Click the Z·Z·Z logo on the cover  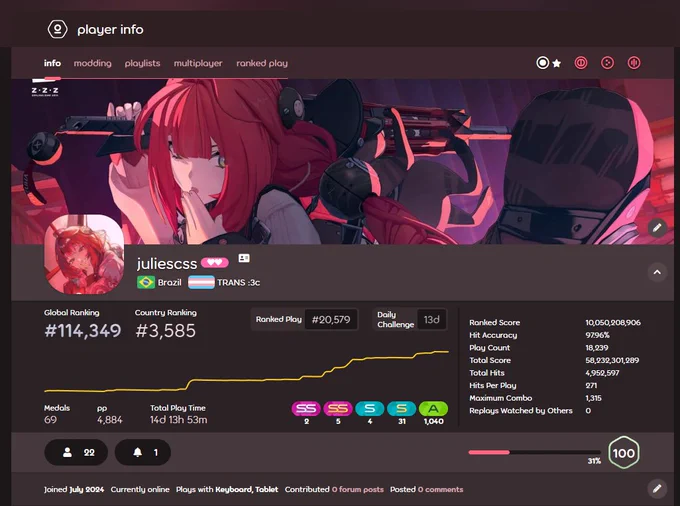[x=45, y=91]
